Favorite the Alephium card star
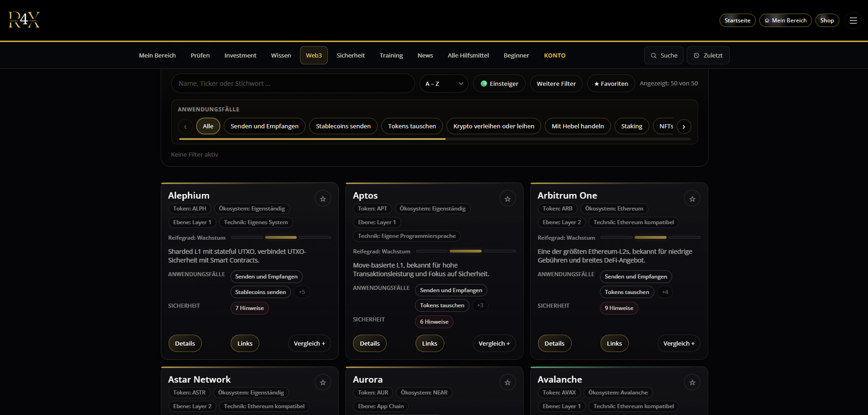Viewport: 868px width, 415px height. 323,199
